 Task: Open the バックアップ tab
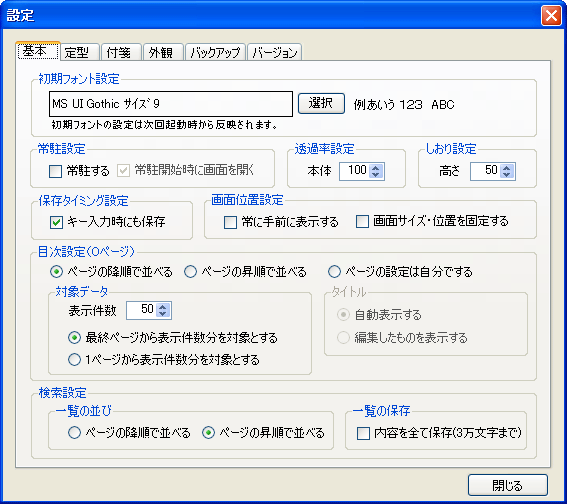tap(216, 52)
